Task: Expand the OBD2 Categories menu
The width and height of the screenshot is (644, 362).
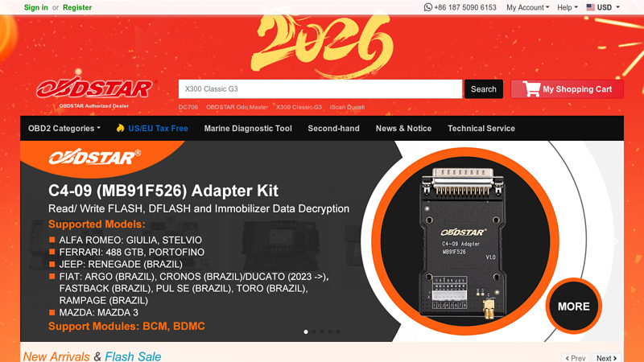Action: click(x=64, y=129)
